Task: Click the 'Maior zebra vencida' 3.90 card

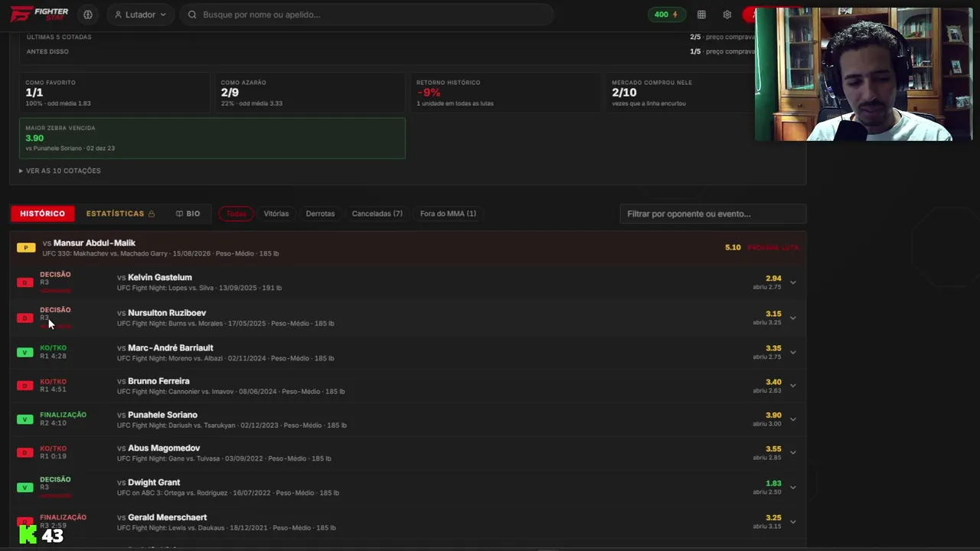Action: pos(212,139)
